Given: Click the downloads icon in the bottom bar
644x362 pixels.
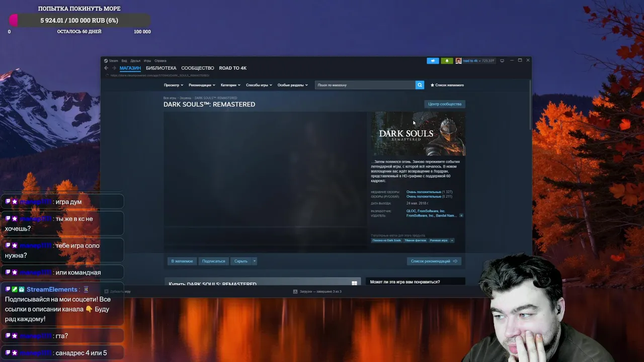Looking at the screenshot, I should 295,292.
